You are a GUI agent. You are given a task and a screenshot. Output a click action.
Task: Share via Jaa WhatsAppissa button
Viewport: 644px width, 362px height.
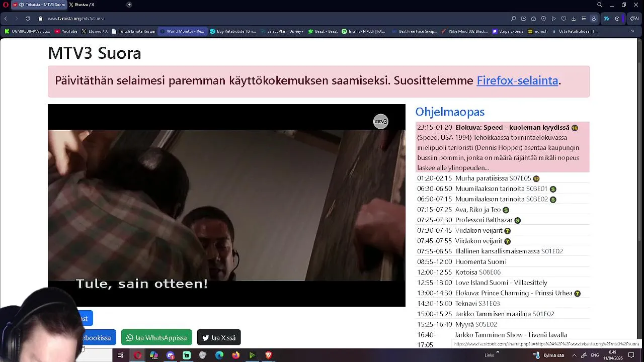click(x=156, y=337)
